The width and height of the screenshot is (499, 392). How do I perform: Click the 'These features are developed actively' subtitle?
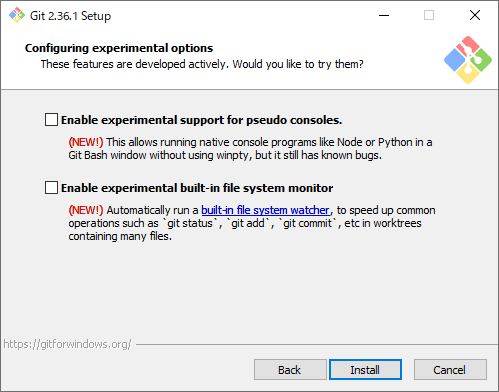click(x=202, y=64)
